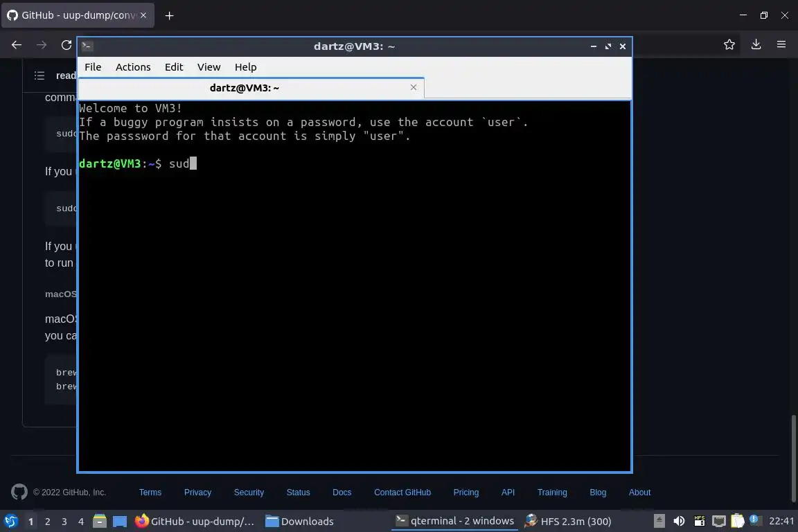Reload the GitHub page
798x532 pixels.
[66, 45]
